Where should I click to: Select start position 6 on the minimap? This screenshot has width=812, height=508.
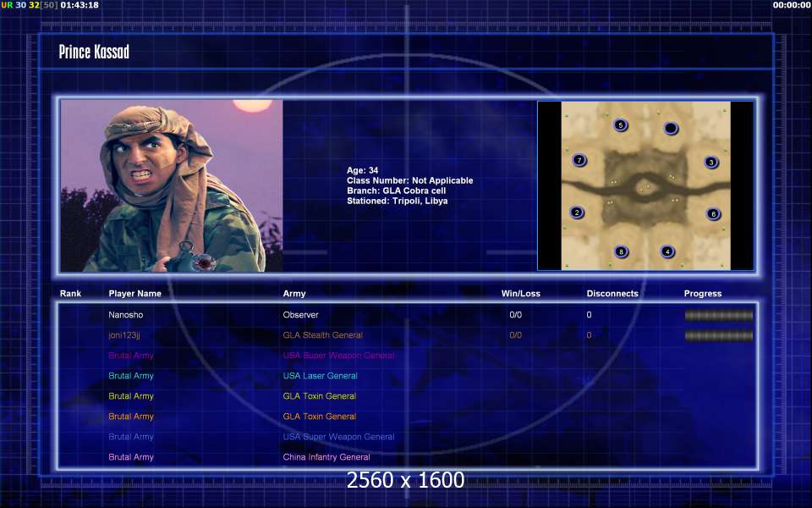click(x=714, y=213)
